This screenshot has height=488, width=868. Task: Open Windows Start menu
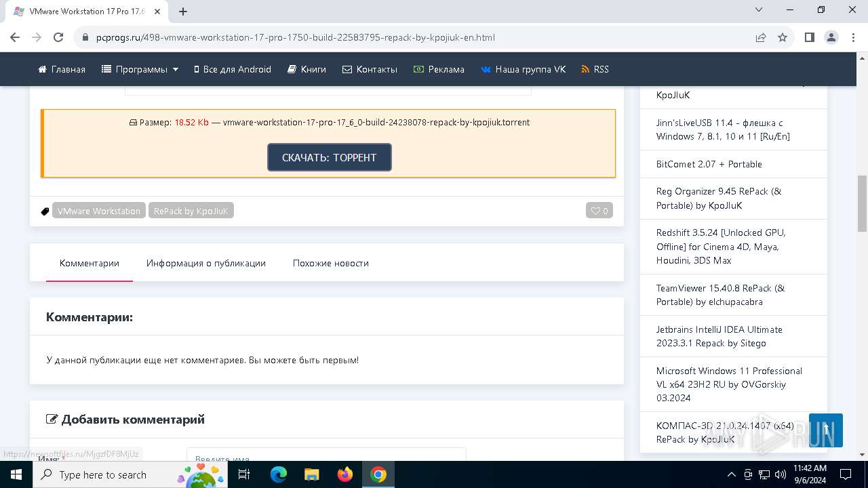(x=16, y=474)
